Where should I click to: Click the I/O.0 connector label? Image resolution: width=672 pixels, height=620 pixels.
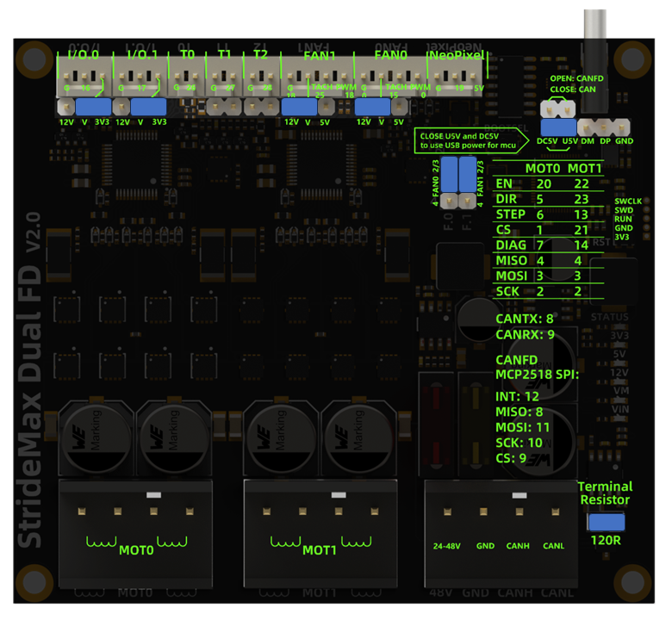coord(84,55)
